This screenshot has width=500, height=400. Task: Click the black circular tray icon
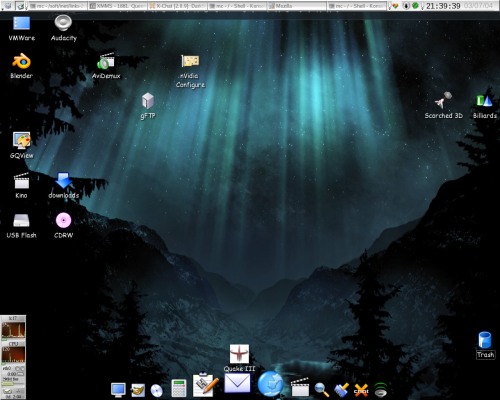click(406, 6)
